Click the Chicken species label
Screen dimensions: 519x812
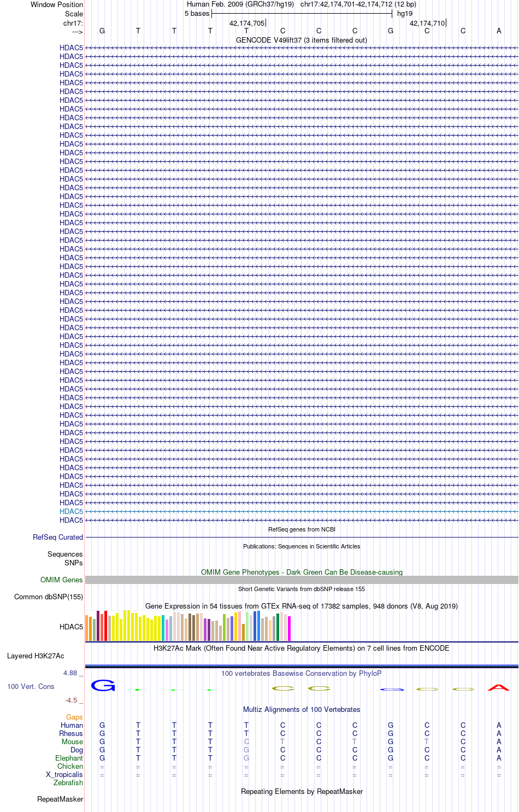coord(70,766)
